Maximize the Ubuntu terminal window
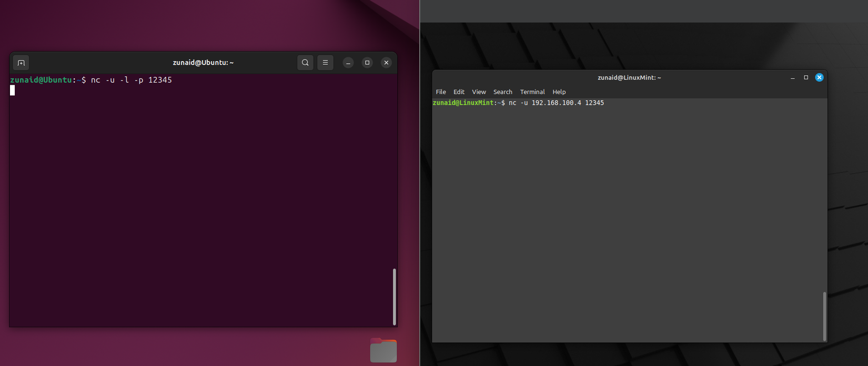 tap(367, 63)
